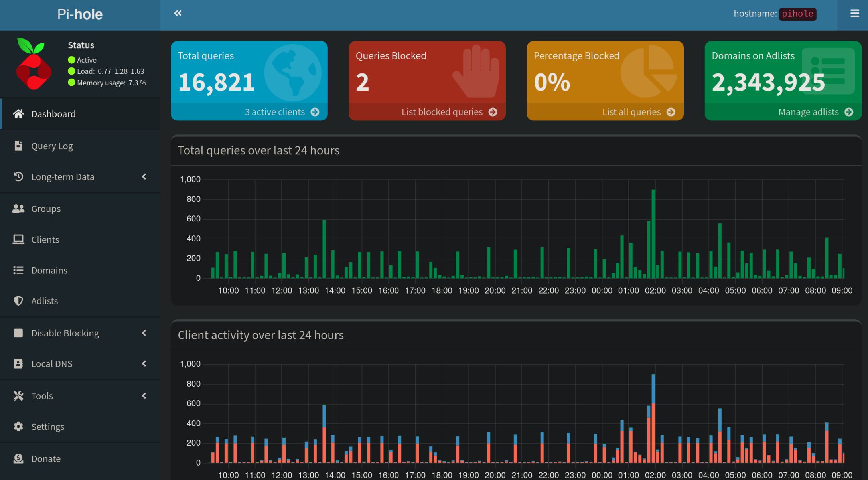The width and height of the screenshot is (868, 480).
Task: Go to the Groups page
Action: point(80,209)
